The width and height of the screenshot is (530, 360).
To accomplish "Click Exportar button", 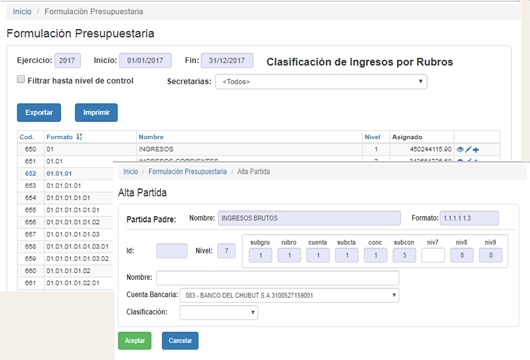I will tap(39, 113).
